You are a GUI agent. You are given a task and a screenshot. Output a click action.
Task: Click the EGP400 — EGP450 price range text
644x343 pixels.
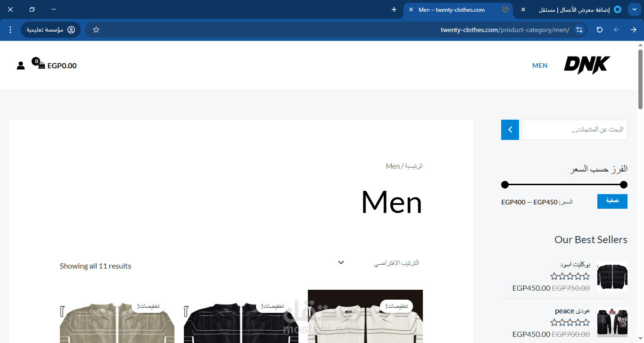[x=529, y=202]
